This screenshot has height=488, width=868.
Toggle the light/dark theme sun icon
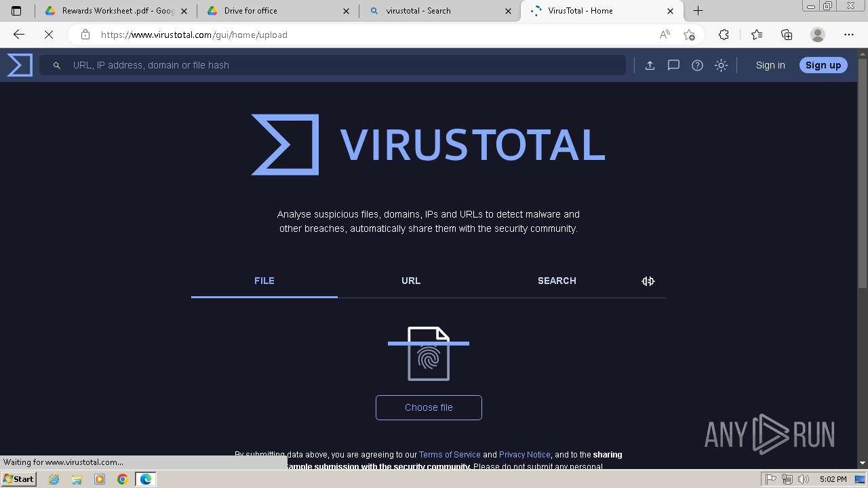click(721, 65)
